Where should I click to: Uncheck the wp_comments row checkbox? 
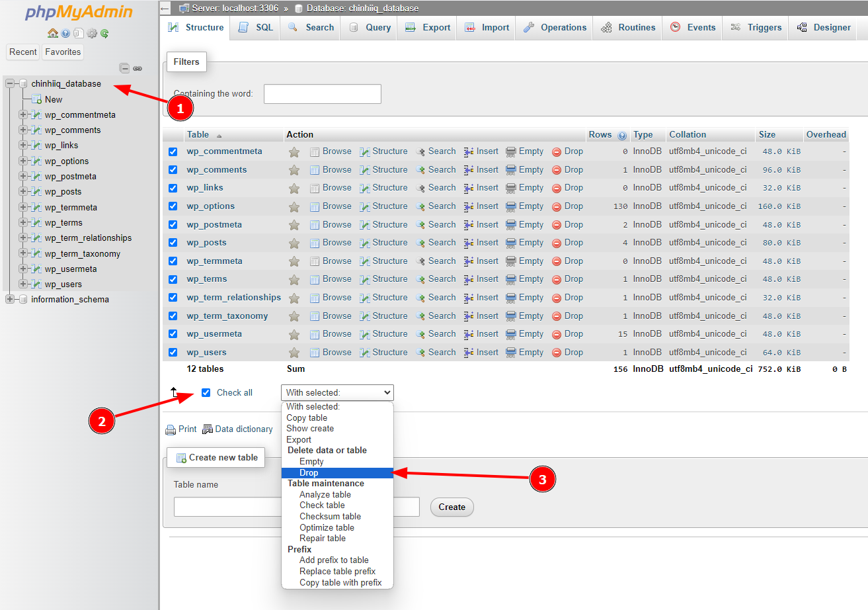173,170
